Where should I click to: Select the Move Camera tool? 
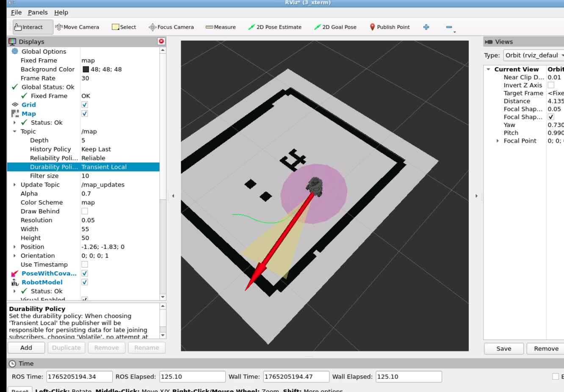[77, 27]
